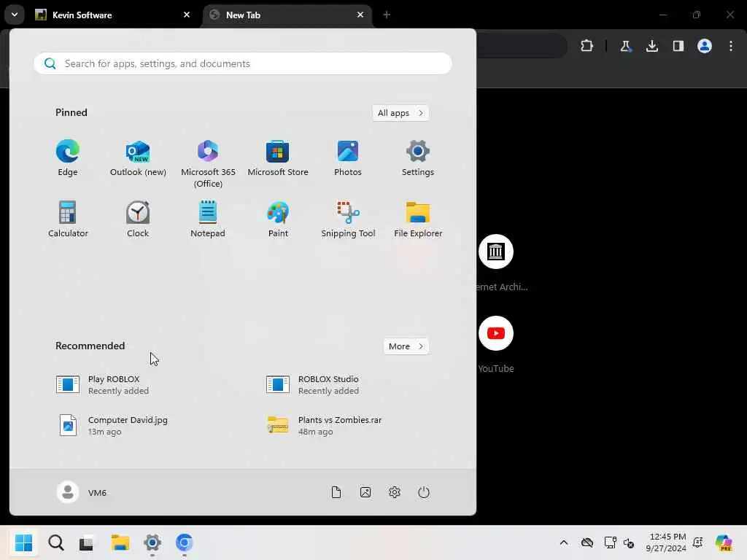
Task: Open browser Extensions puzzle icon
Action: (x=587, y=46)
